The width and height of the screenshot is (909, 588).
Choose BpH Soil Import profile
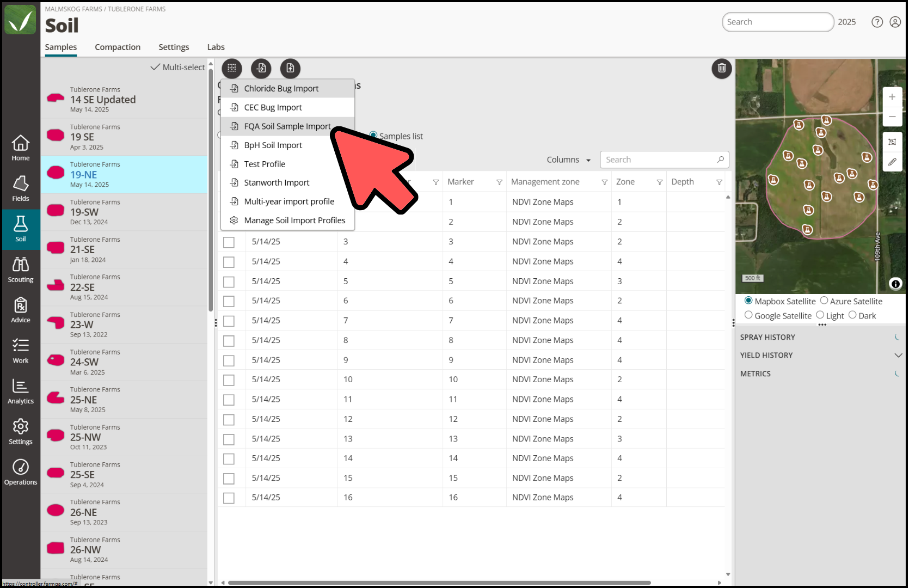tap(287, 145)
